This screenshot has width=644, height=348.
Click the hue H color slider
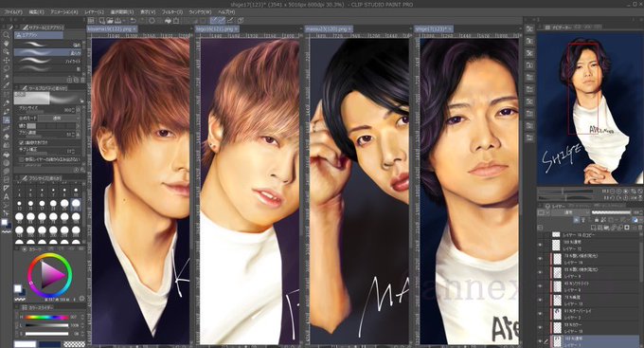pos(46,317)
